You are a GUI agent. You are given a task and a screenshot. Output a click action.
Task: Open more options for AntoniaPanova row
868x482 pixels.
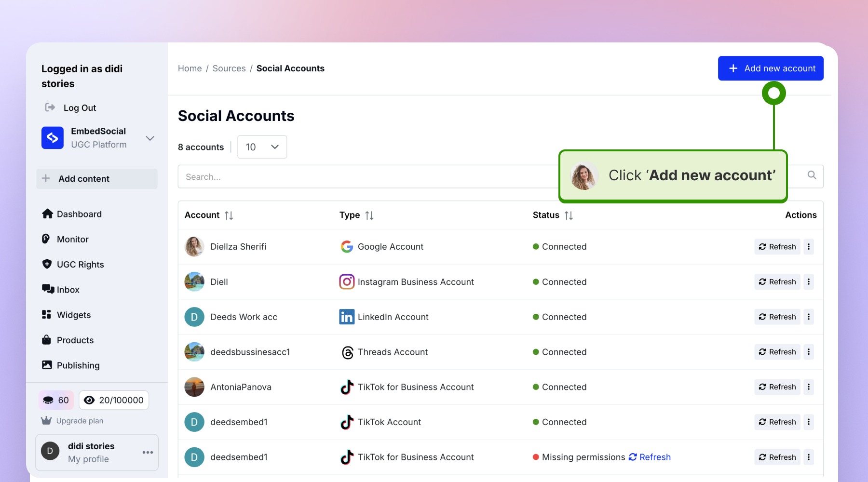point(809,387)
